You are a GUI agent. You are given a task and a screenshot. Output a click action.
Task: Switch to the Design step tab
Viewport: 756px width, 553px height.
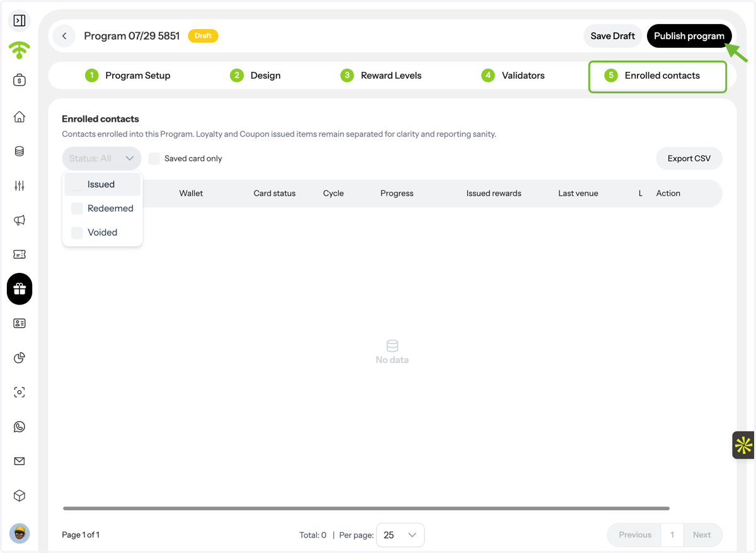point(255,76)
